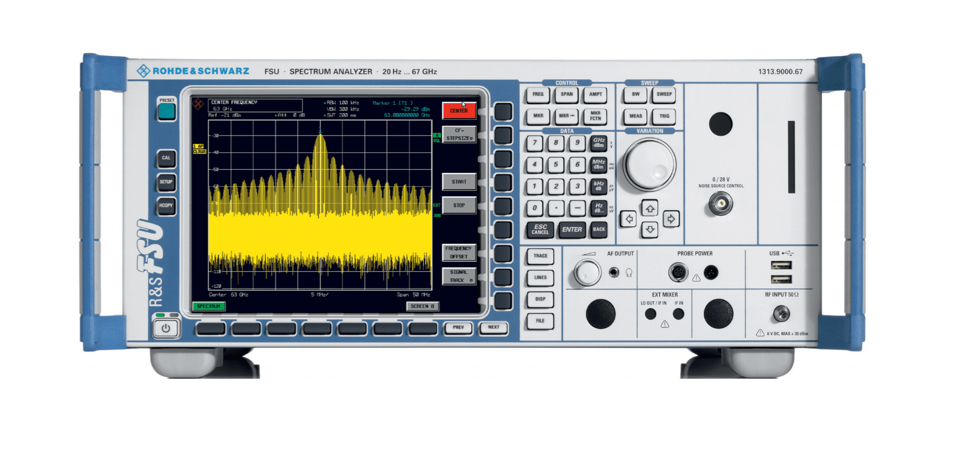Tap the green PRESET key
Viewport: 980px width, 459px height.
(x=166, y=111)
